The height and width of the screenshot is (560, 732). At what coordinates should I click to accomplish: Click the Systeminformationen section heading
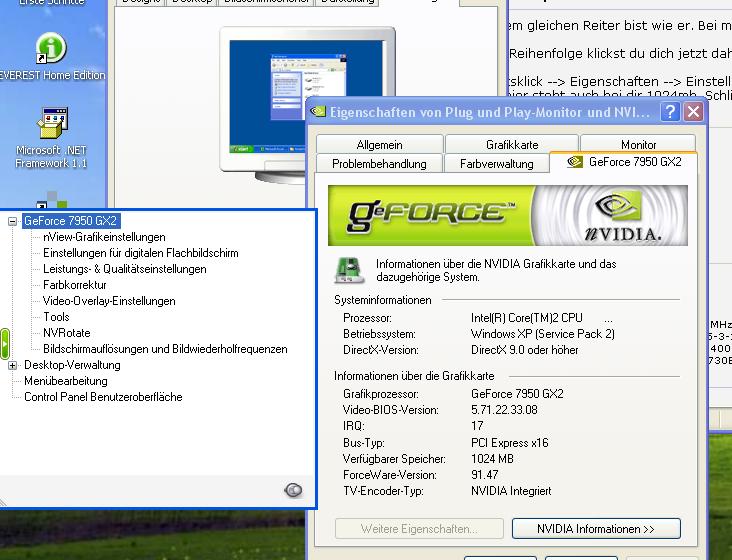[x=383, y=300]
